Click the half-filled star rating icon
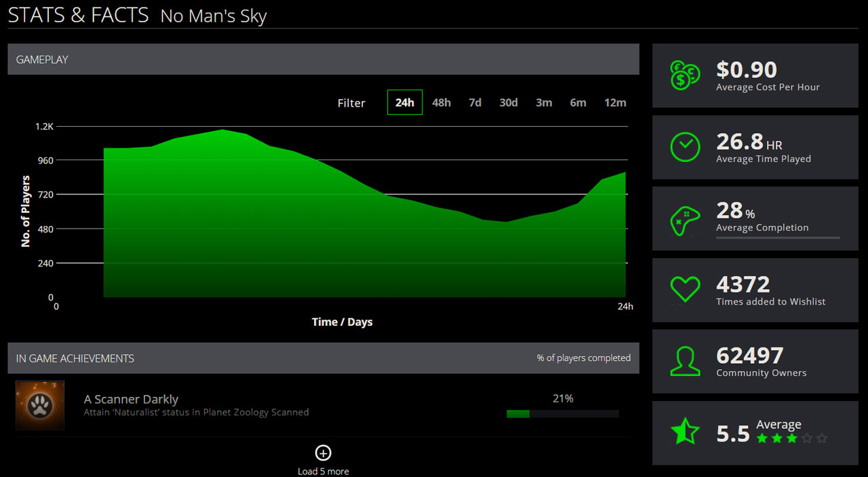This screenshot has height=477, width=868. tap(685, 432)
